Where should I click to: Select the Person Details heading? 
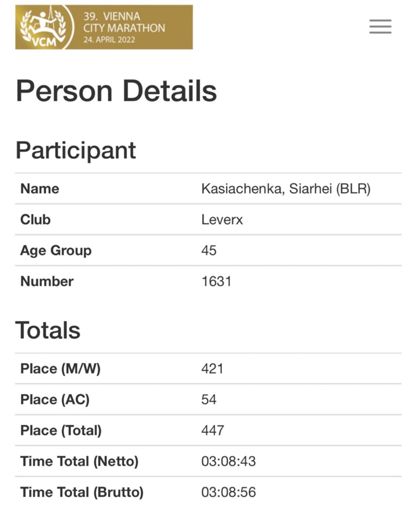point(116,91)
